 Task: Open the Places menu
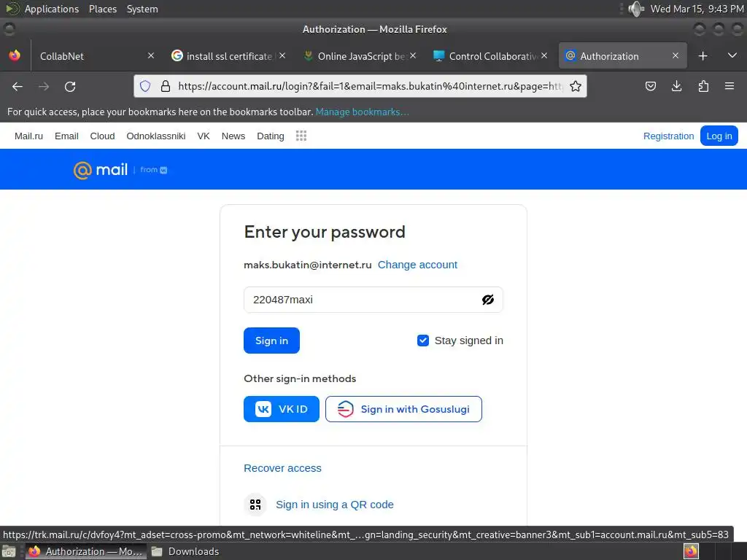click(103, 9)
